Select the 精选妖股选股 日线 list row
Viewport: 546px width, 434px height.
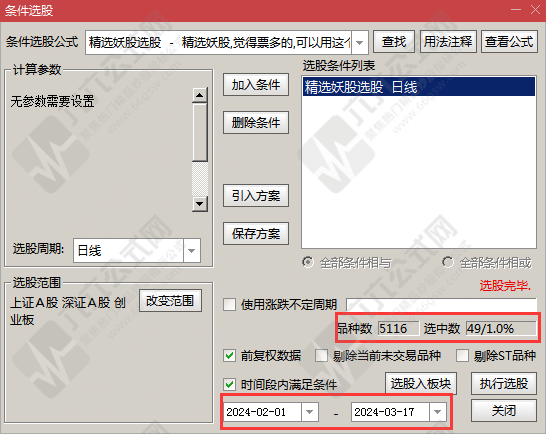click(x=419, y=87)
